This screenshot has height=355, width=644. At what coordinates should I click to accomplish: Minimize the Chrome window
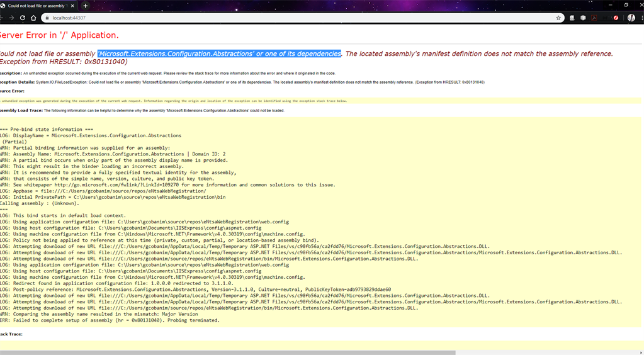point(611,5)
